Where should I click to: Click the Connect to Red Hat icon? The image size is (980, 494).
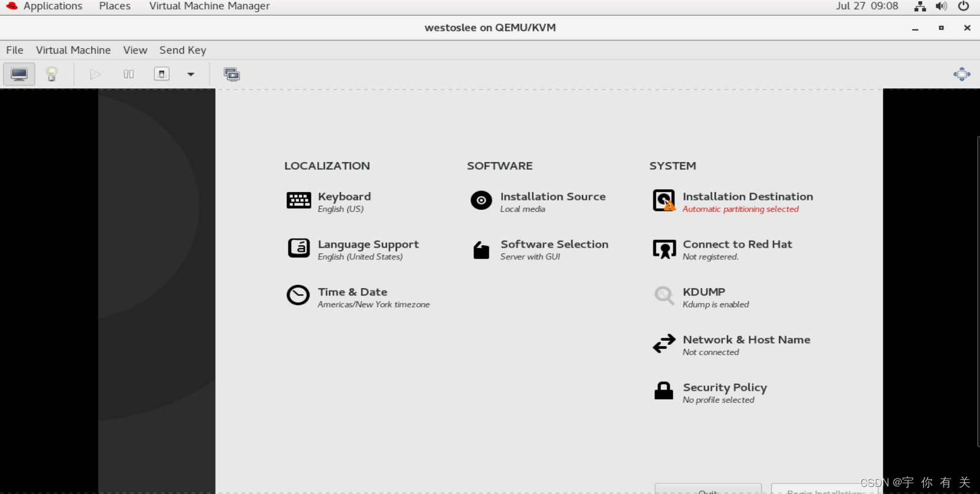pyautogui.click(x=665, y=249)
